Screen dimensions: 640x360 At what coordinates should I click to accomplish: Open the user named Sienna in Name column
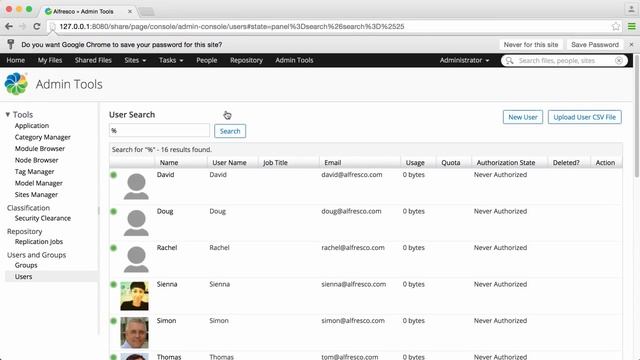167,284
